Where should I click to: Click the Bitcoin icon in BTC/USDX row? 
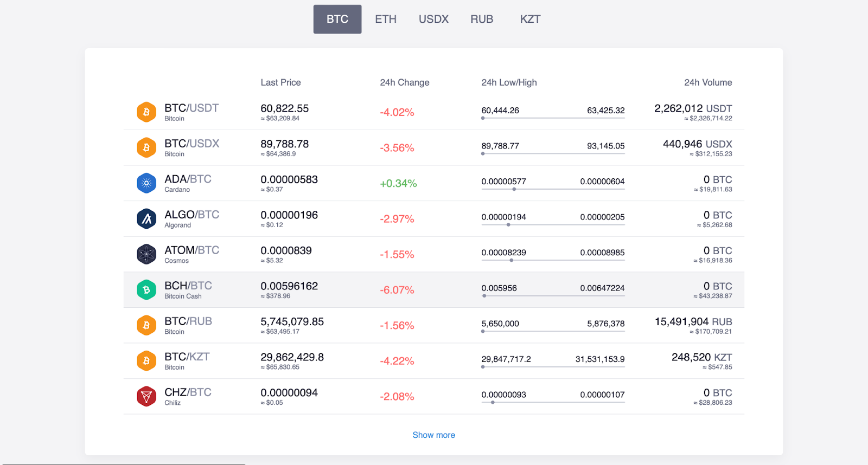tap(146, 147)
